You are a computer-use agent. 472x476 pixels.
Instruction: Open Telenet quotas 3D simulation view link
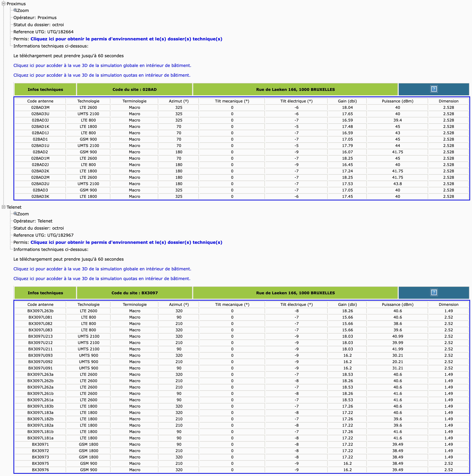pos(102,279)
